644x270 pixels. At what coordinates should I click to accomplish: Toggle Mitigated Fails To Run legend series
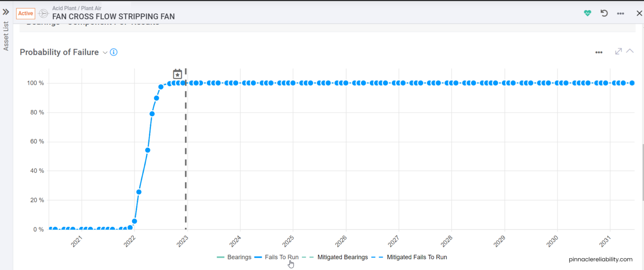409,257
